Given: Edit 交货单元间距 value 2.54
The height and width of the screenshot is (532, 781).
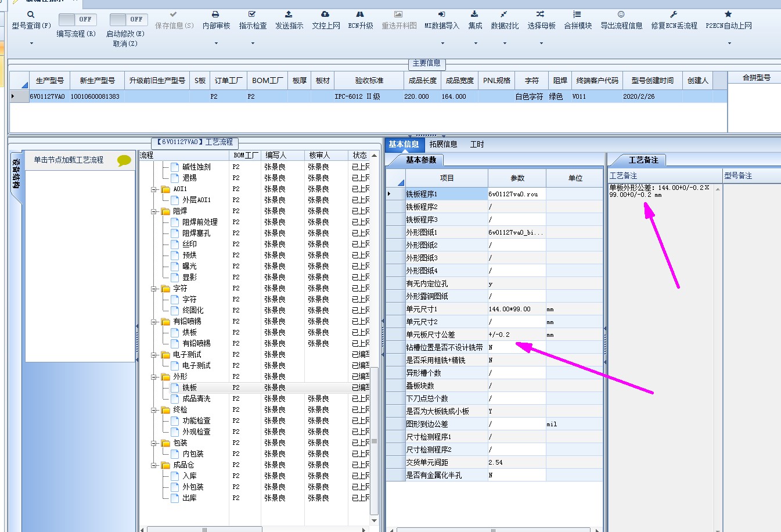Looking at the screenshot, I should coord(517,462).
